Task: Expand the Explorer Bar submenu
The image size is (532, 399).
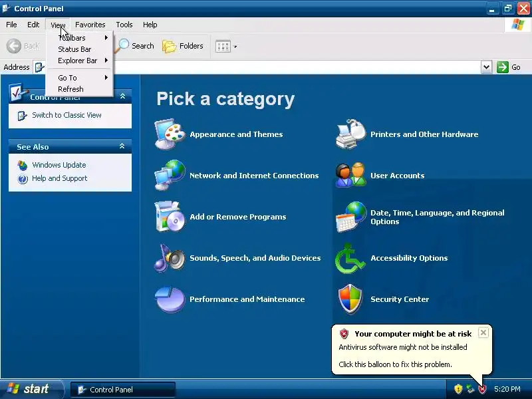Action: (x=79, y=61)
